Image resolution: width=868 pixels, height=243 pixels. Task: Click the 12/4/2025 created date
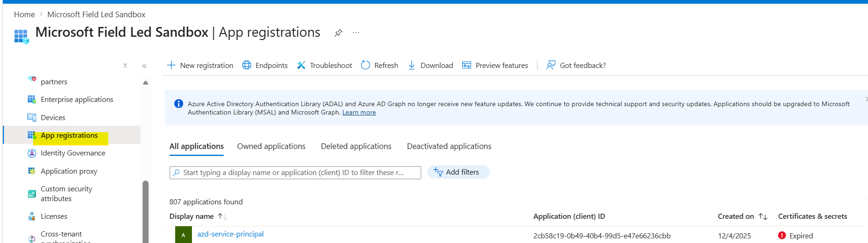(734, 236)
